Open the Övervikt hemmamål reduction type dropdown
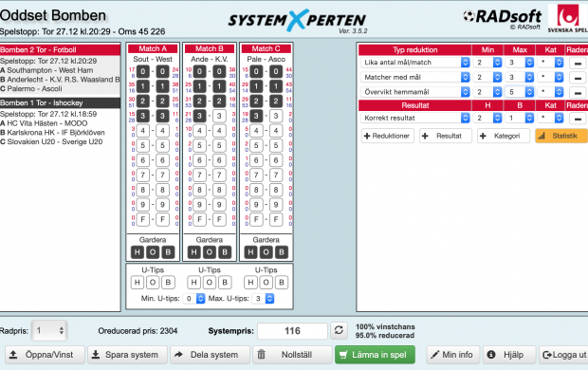 [415, 92]
